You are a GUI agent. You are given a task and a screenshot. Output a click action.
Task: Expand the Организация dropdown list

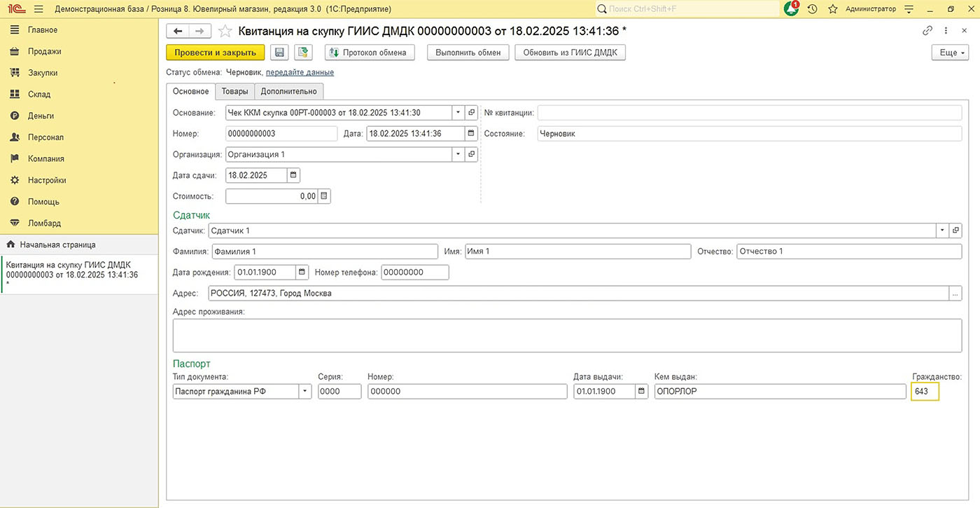tap(458, 154)
